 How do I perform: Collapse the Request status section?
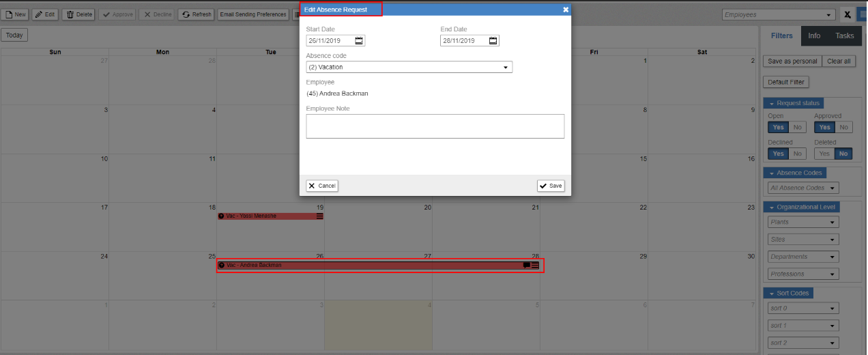[794, 103]
